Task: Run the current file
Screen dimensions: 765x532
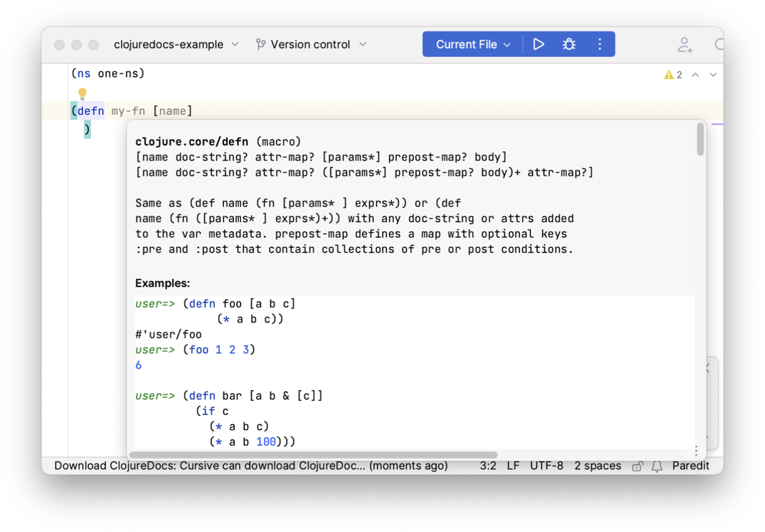Action: pyautogui.click(x=538, y=44)
